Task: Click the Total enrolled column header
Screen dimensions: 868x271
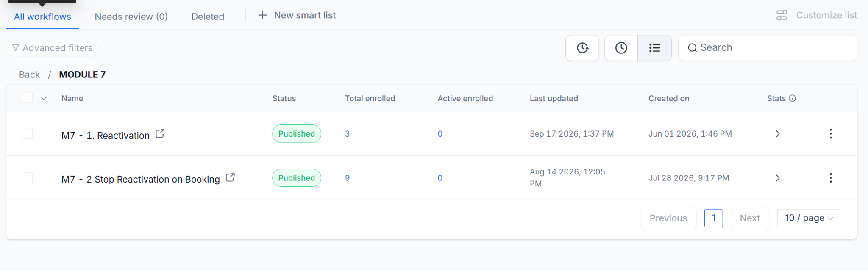Action: [x=370, y=98]
